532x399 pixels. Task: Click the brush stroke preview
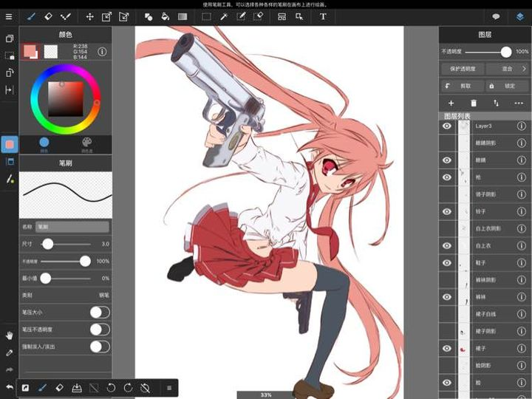coord(66,195)
